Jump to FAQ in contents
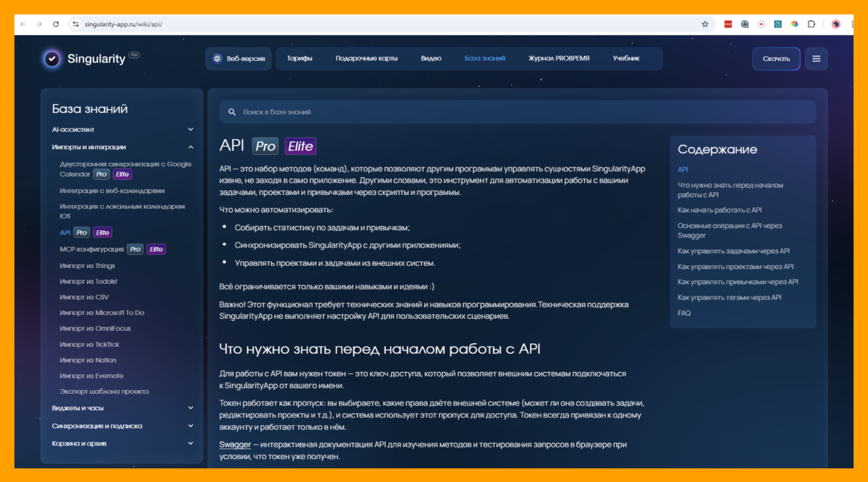 [x=684, y=313]
